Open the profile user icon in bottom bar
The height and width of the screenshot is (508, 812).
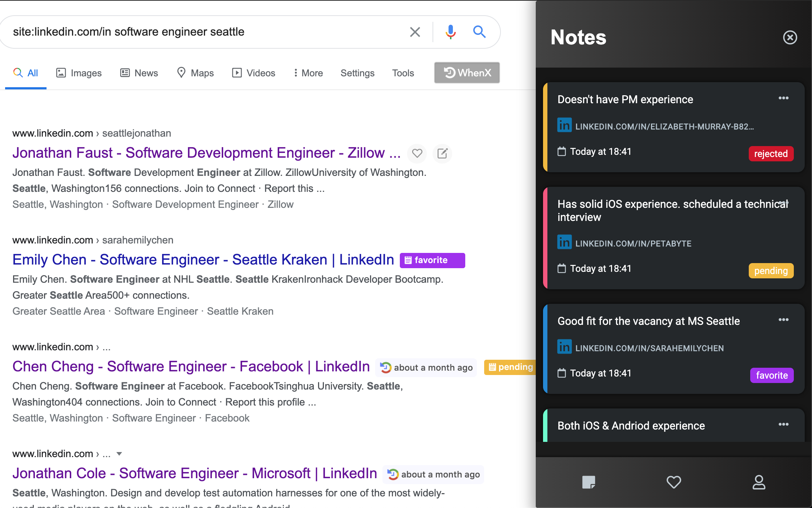[759, 482]
